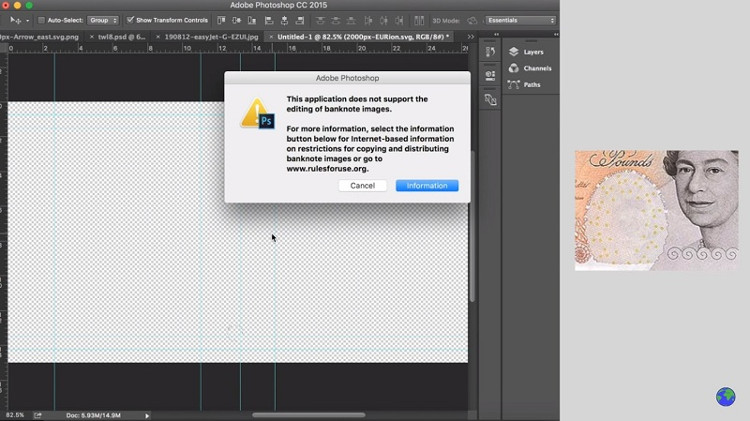This screenshot has width=750, height=421.
Task: Click the horizontal scrollbar thumb
Action: coord(309,415)
